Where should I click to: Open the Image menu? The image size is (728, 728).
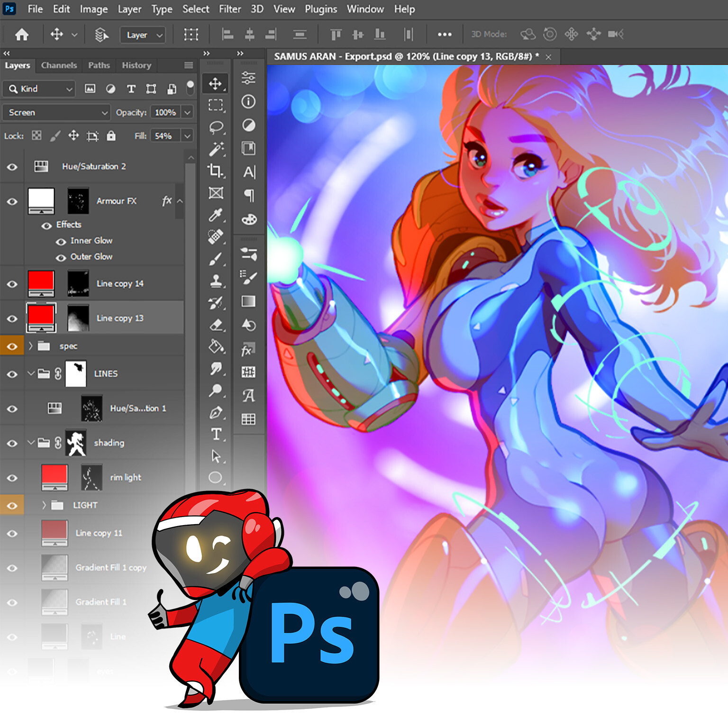coord(93,9)
